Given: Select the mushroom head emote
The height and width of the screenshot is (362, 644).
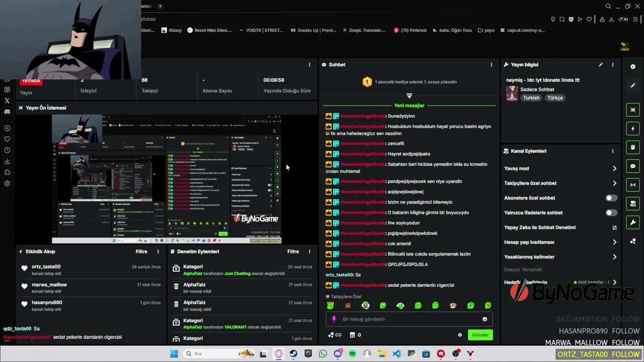Looking at the screenshot, I should click(x=453, y=305).
